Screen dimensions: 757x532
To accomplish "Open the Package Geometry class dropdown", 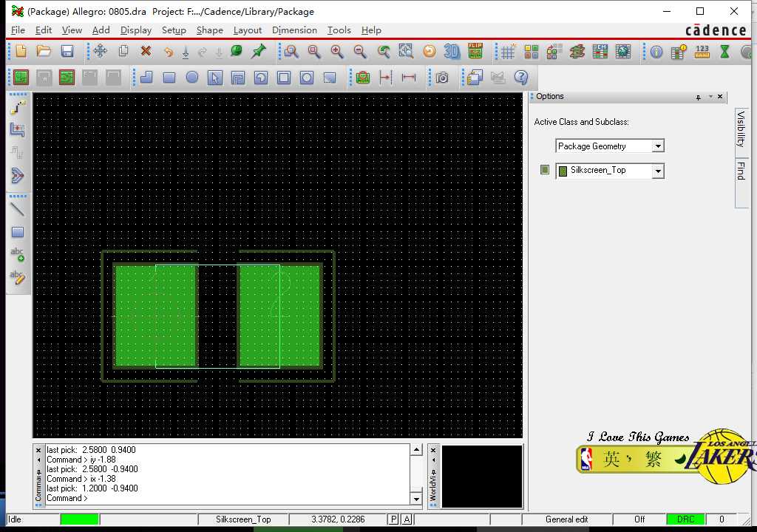I will tap(657, 146).
